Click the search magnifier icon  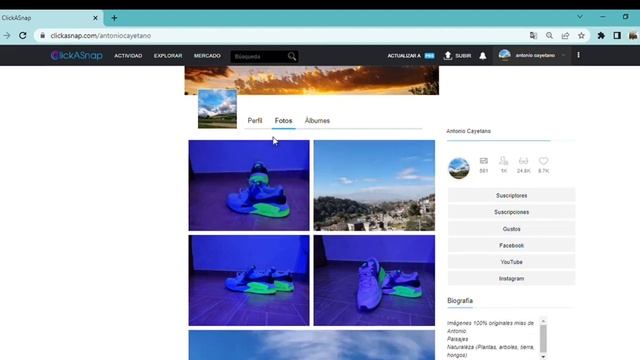292,56
